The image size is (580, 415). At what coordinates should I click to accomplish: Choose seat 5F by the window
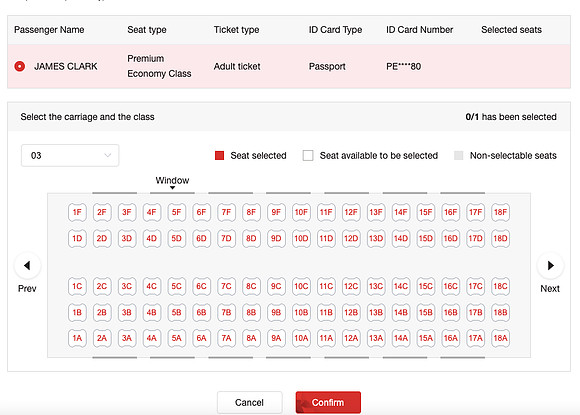[x=176, y=212]
